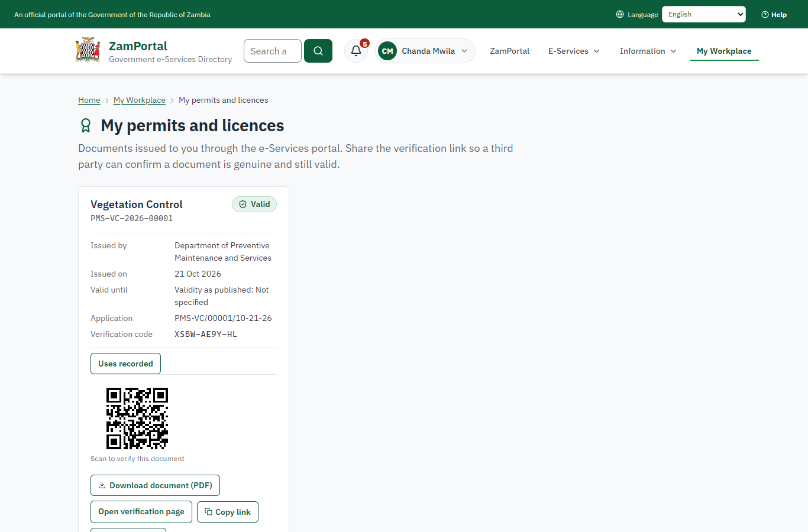
Task: Click the issued date 21 Oct 2026
Action: pyautogui.click(x=198, y=274)
